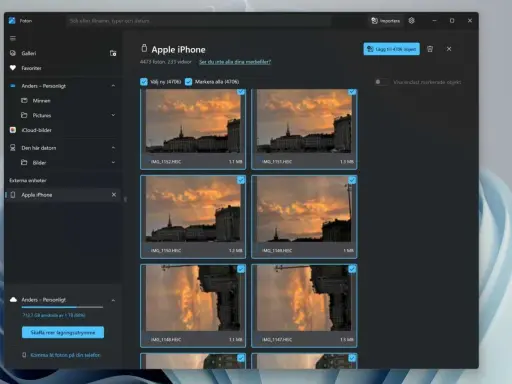Open the IMG_1147.HEIC rotated thumbnail
The image size is (512, 384).
304,298
